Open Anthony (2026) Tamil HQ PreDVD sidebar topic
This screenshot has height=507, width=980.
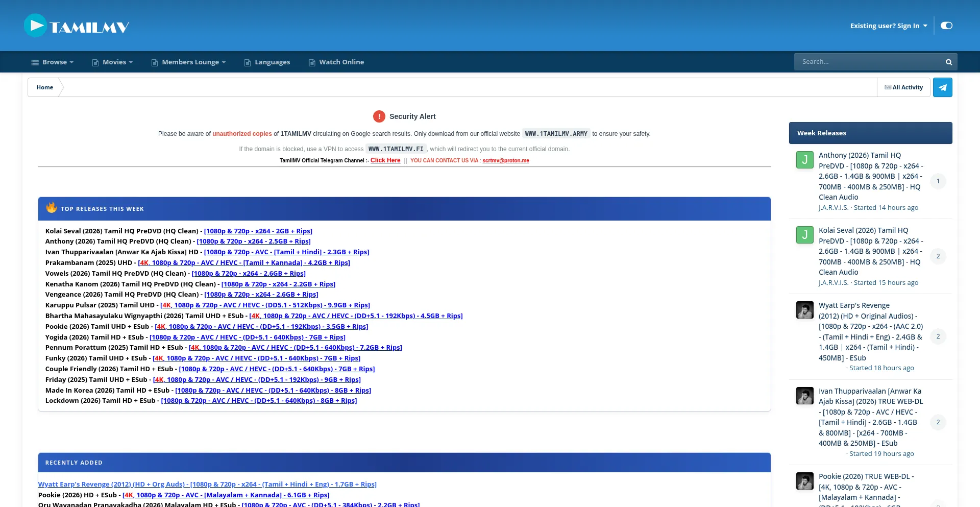(x=871, y=176)
